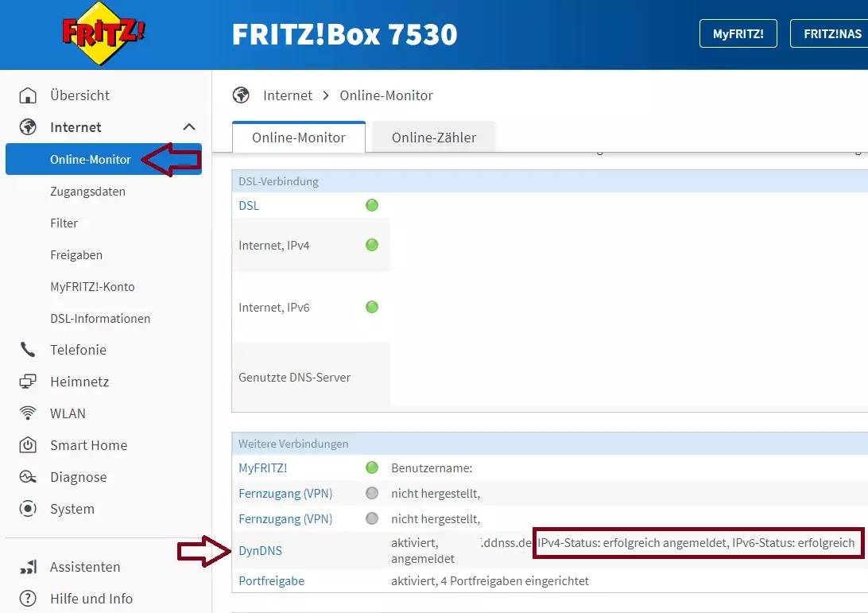Click the System icon in sidebar
This screenshot has width=868, height=613.
pos(28,509)
